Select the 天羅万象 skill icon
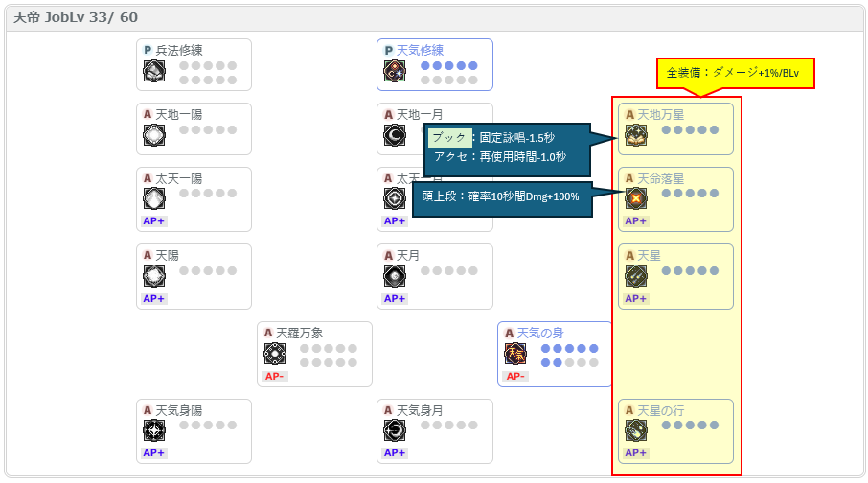Screen dimensions: 868x483 tap(275, 354)
